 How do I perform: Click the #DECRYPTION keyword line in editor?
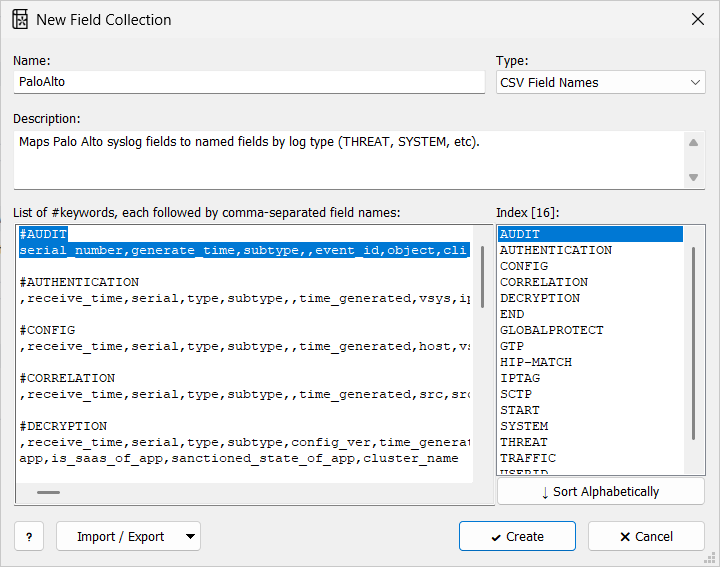(x=63, y=427)
